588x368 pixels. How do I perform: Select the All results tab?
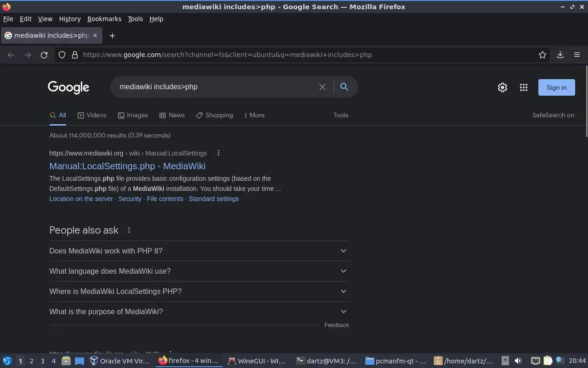58,115
